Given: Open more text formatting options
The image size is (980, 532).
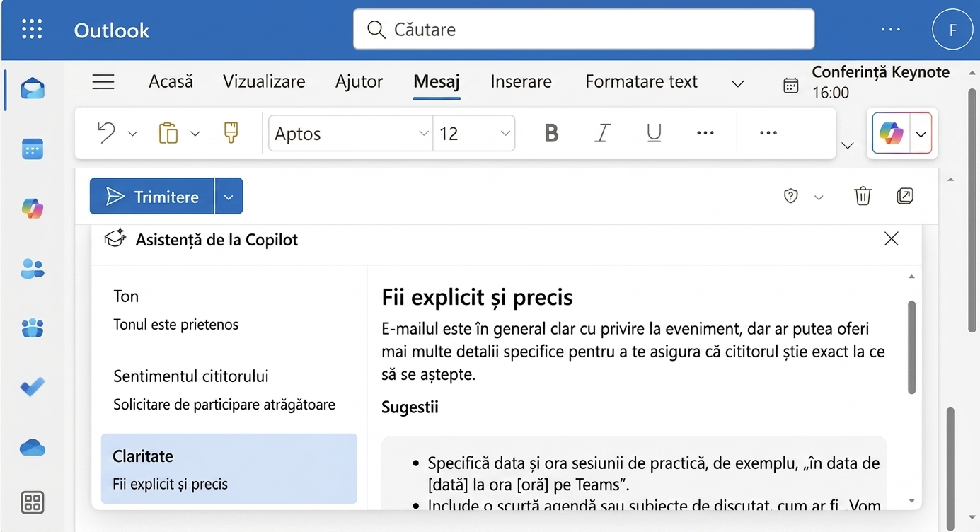Looking at the screenshot, I should pos(705,133).
